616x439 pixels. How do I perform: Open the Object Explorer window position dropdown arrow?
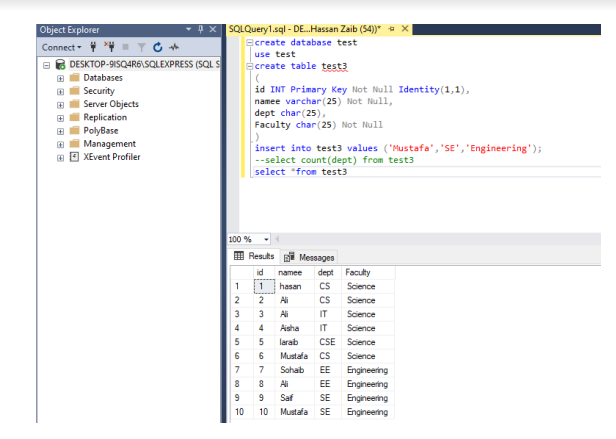pyautogui.click(x=189, y=29)
